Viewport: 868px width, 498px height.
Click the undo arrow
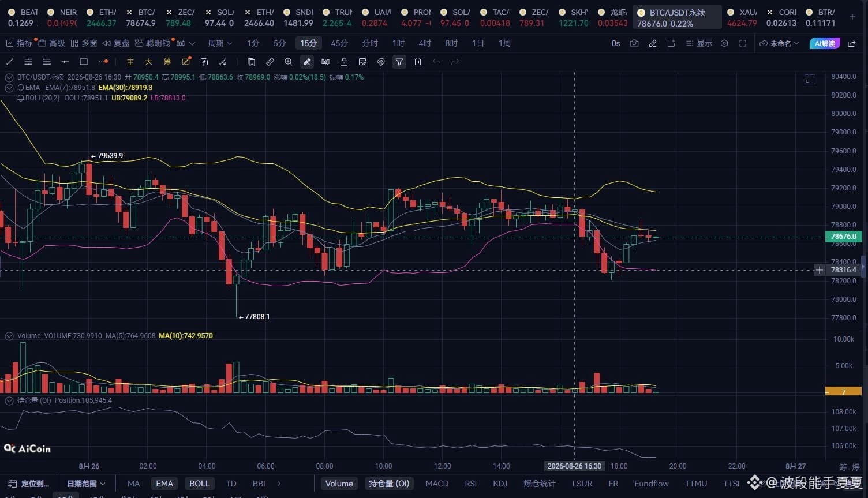[436, 62]
